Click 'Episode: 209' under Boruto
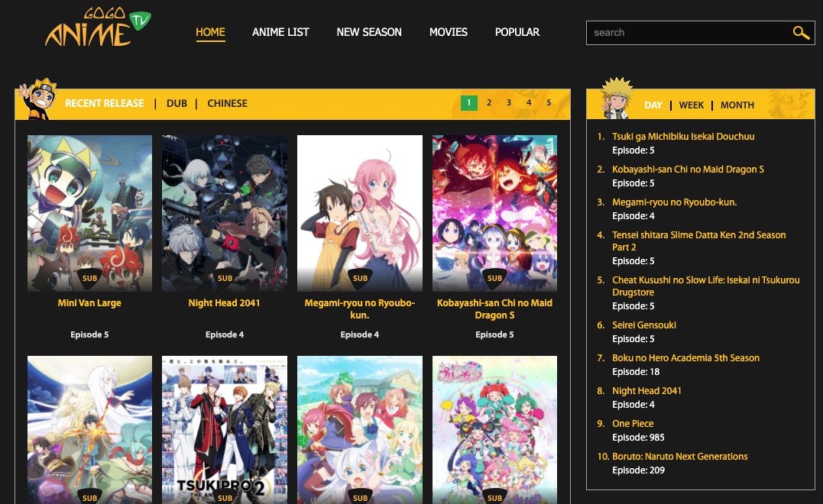Viewport: 823px width, 504px height. (638, 470)
